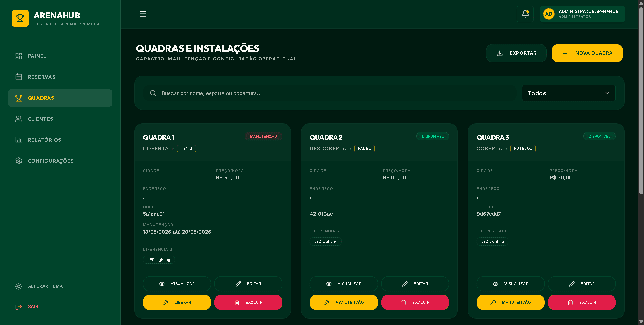Click code 42f0f3ae on Quadra 2
Screen dimensions: 644x325
321,214
